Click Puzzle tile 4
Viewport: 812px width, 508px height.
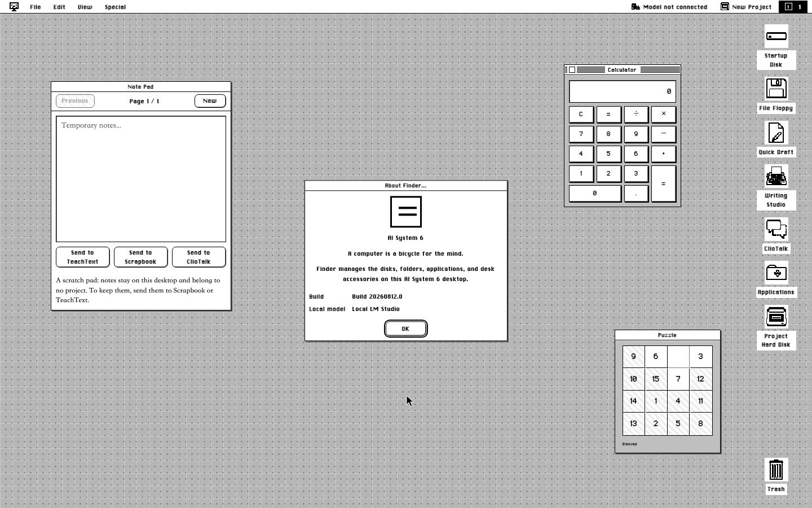678,401
